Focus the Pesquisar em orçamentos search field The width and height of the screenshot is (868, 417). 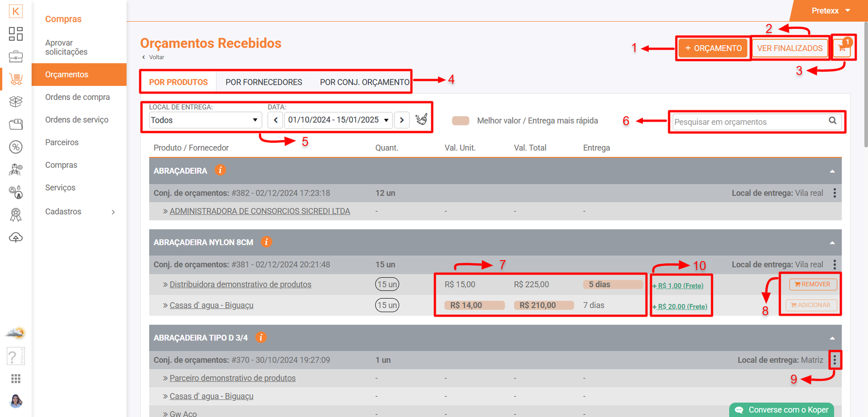749,122
